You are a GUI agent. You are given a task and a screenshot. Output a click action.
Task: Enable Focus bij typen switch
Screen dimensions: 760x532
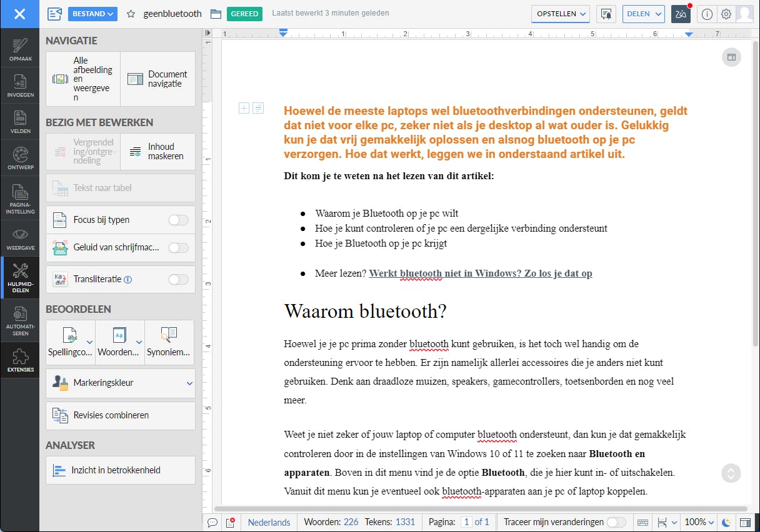click(178, 220)
